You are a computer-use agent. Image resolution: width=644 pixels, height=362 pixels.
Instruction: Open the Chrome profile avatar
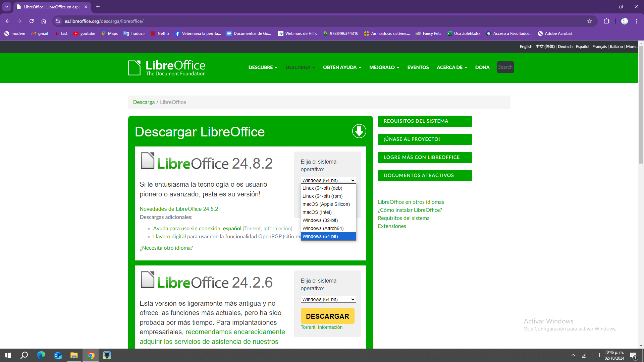click(624, 21)
